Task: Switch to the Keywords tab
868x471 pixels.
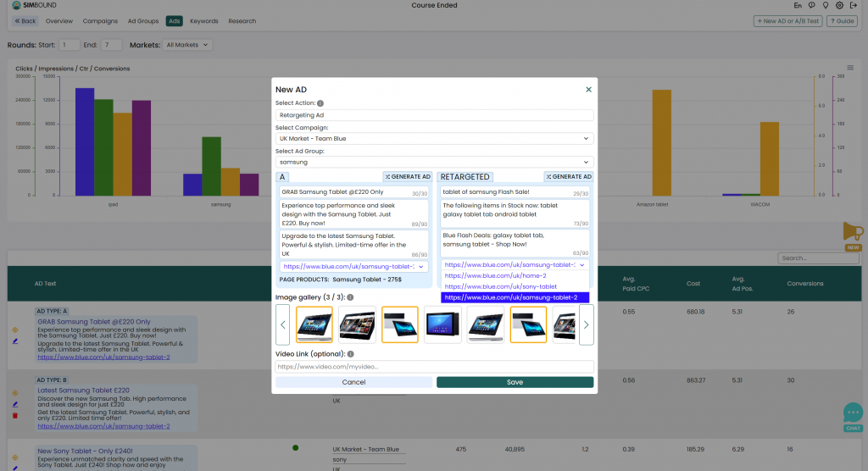Action: 203,20
